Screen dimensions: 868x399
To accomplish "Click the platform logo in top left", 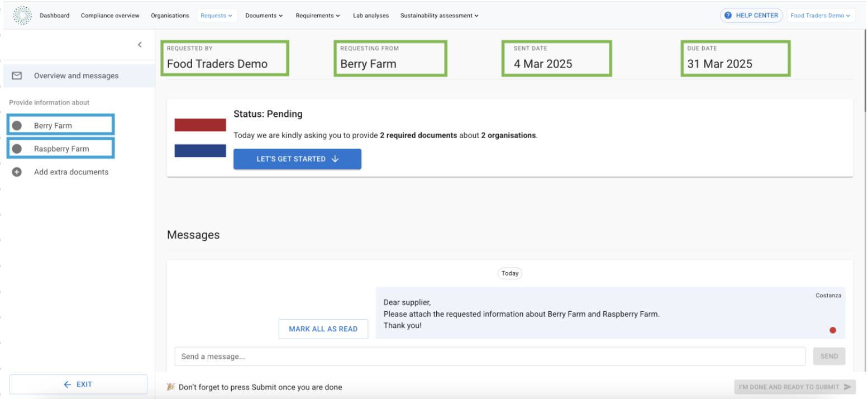I will [x=22, y=15].
